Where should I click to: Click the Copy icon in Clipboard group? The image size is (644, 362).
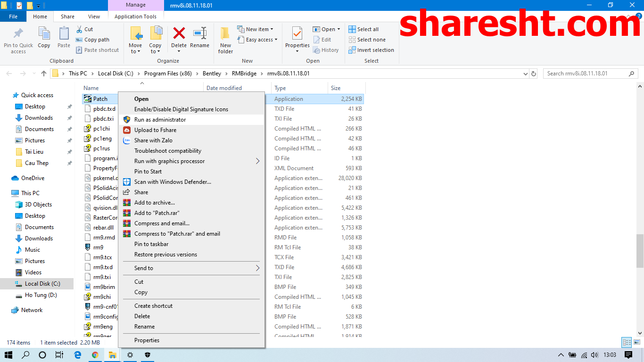click(44, 34)
